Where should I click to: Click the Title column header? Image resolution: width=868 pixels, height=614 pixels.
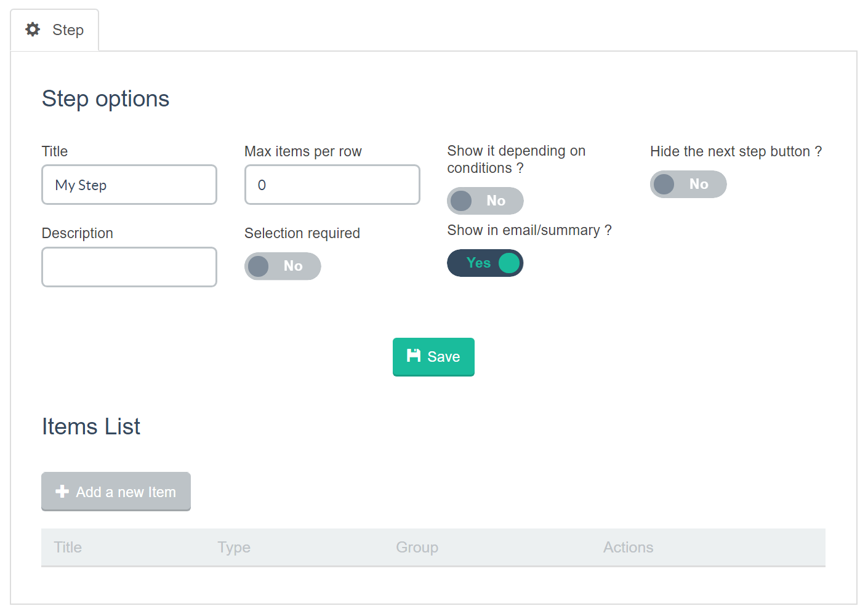click(68, 548)
